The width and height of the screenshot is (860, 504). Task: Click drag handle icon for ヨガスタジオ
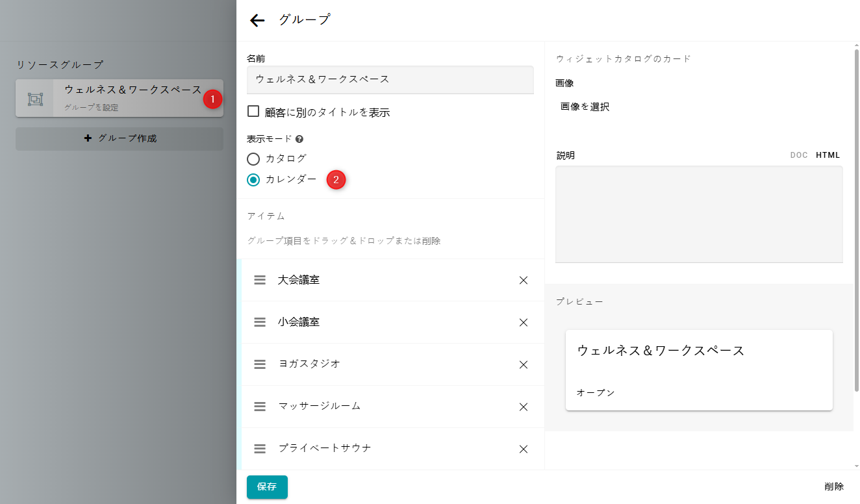point(260,364)
